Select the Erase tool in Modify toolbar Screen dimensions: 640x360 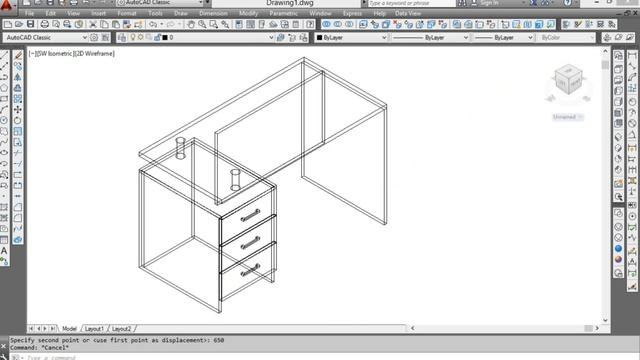[18, 55]
